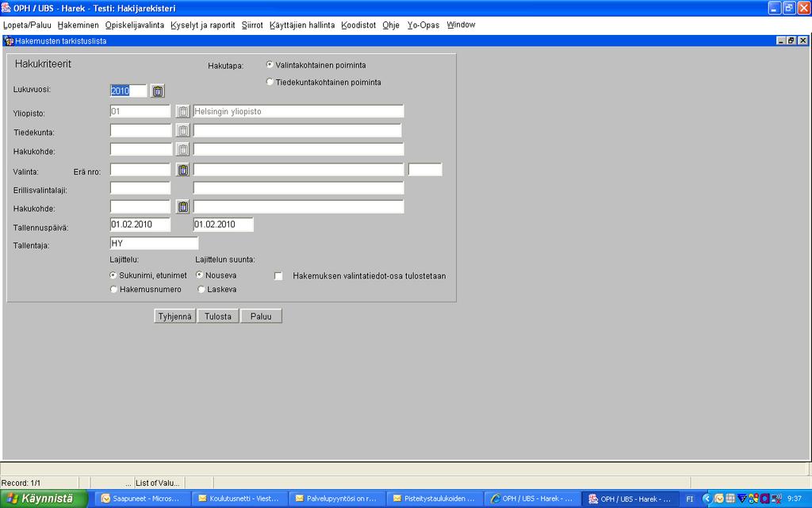
Task: Open the Valinta Erä nro list icon
Action: [x=183, y=170]
